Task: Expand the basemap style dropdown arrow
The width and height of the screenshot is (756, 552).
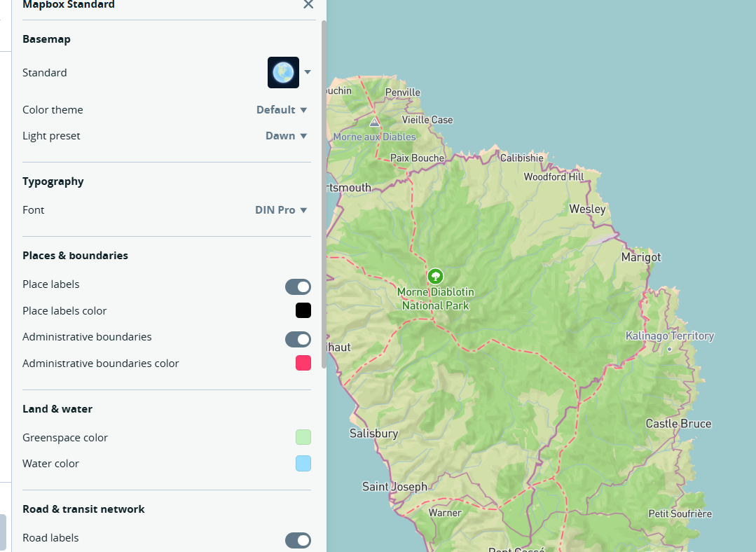Action: (x=307, y=72)
